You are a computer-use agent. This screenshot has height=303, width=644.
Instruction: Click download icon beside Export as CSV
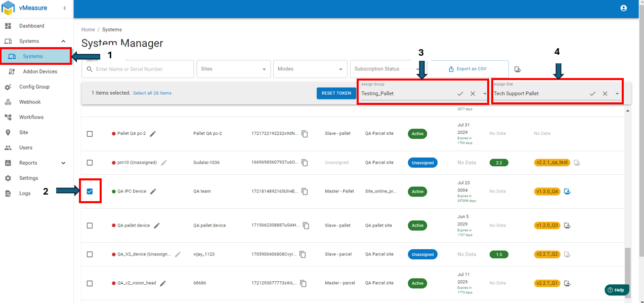[x=518, y=69]
